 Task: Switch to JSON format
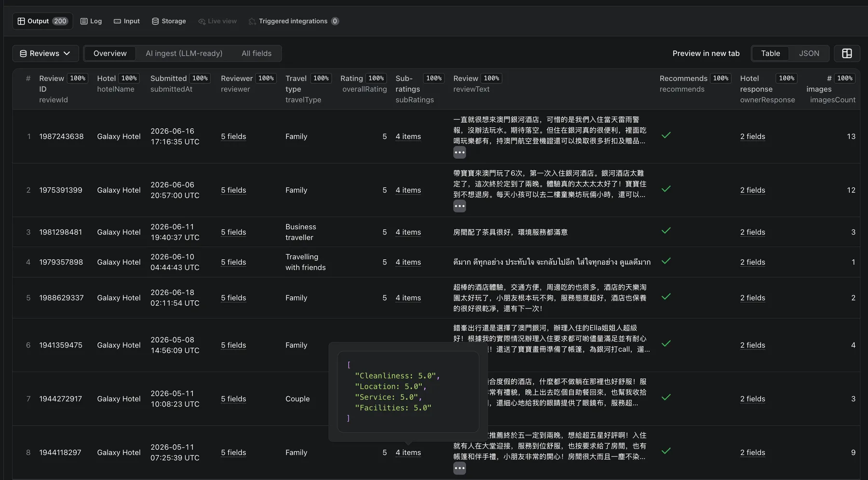[x=809, y=53]
